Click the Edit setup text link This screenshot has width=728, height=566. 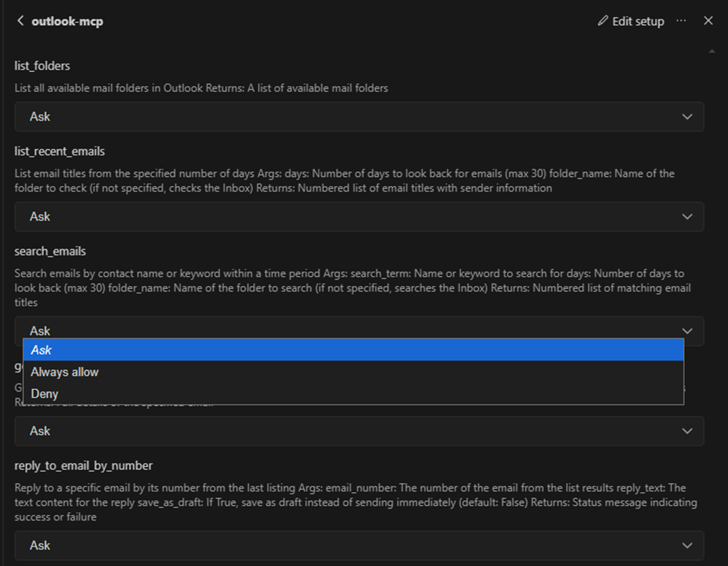tap(638, 21)
